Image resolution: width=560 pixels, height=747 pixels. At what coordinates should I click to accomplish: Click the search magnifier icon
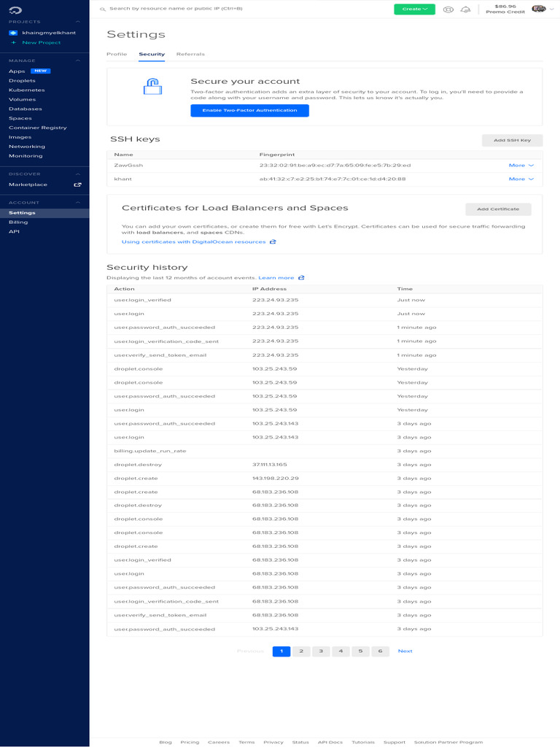click(x=102, y=9)
